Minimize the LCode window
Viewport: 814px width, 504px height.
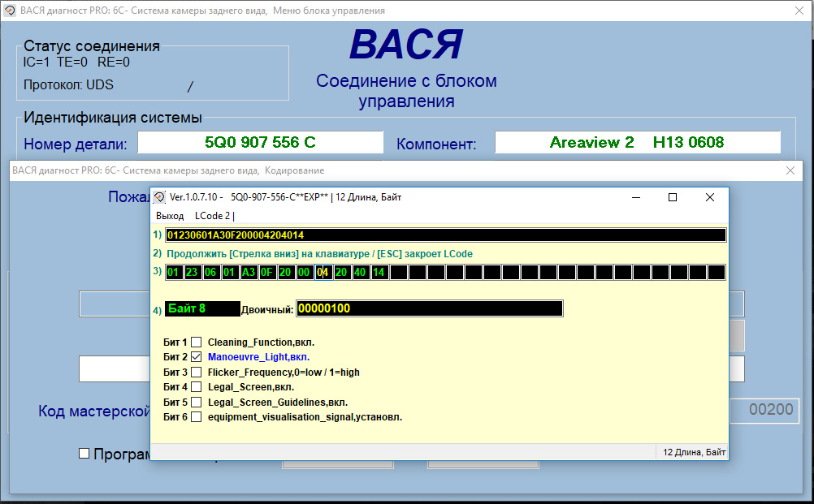[x=636, y=197]
